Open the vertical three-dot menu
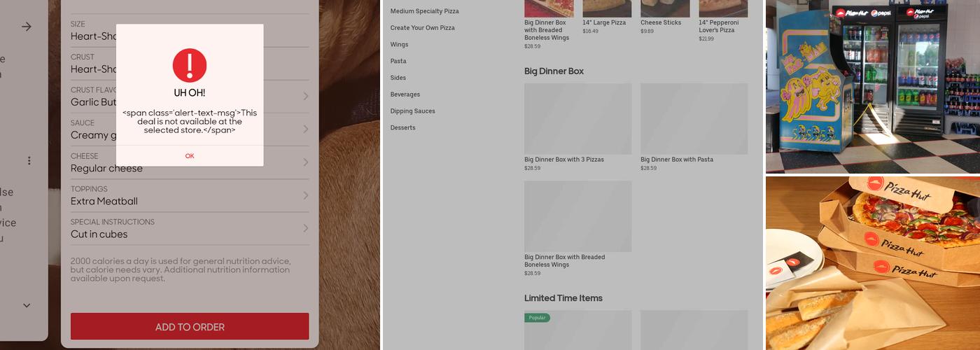Screen dimensions: 980x350 click(x=29, y=161)
